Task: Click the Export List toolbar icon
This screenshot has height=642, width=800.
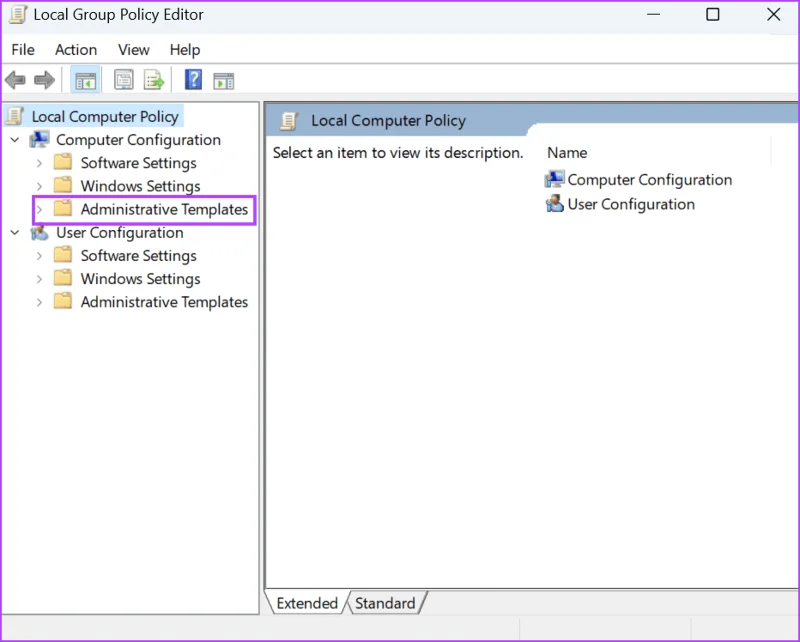Action: tap(154, 80)
